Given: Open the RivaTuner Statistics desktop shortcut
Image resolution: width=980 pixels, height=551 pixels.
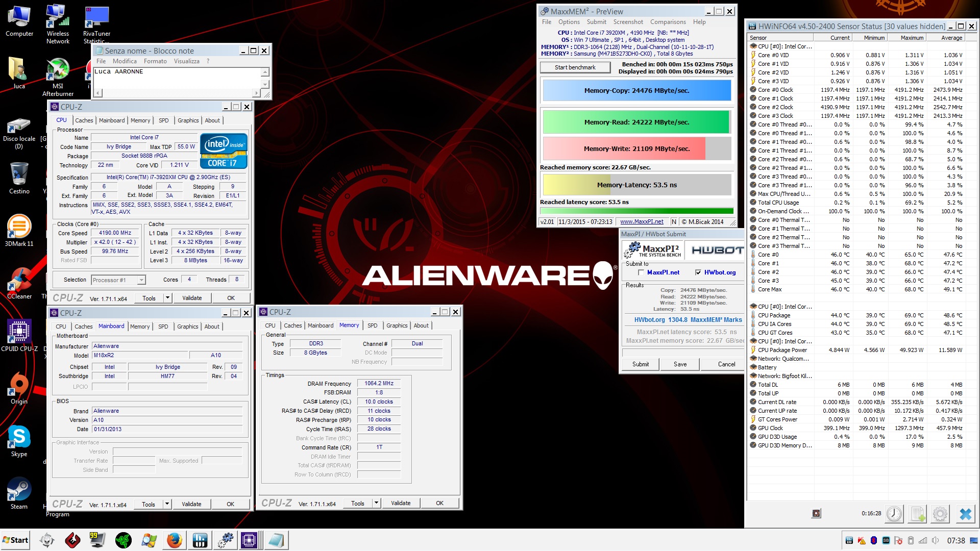Looking at the screenshot, I should click(96, 23).
